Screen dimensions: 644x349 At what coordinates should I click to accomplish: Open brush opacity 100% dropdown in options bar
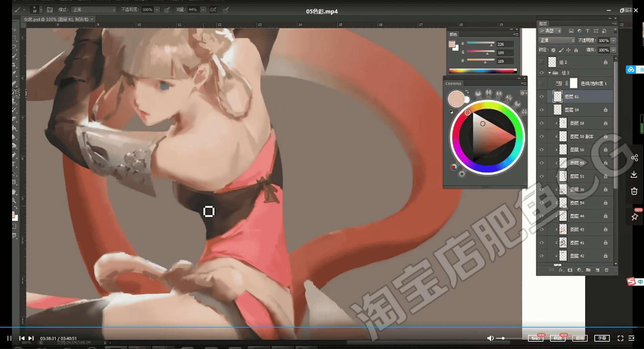[157, 10]
